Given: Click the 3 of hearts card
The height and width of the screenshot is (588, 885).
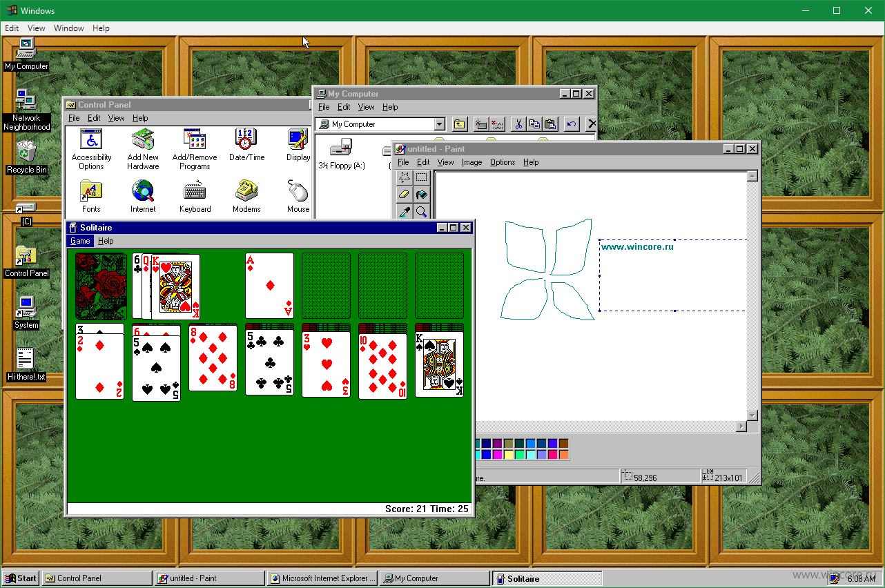Looking at the screenshot, I should [x=326, y=364].
